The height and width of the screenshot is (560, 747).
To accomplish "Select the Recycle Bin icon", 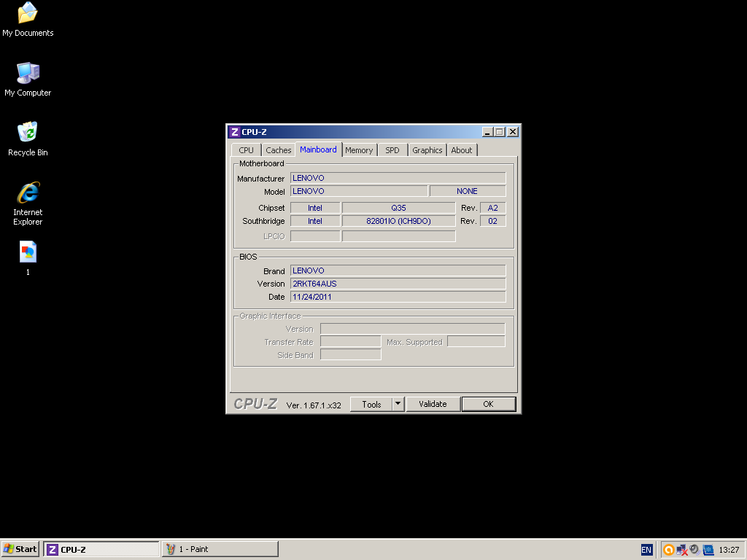I will coord(28,139).
